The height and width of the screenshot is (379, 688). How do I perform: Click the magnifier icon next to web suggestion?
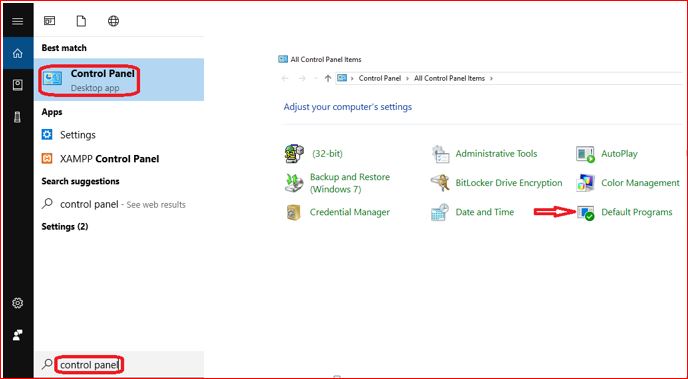click(x=47, y=204)
